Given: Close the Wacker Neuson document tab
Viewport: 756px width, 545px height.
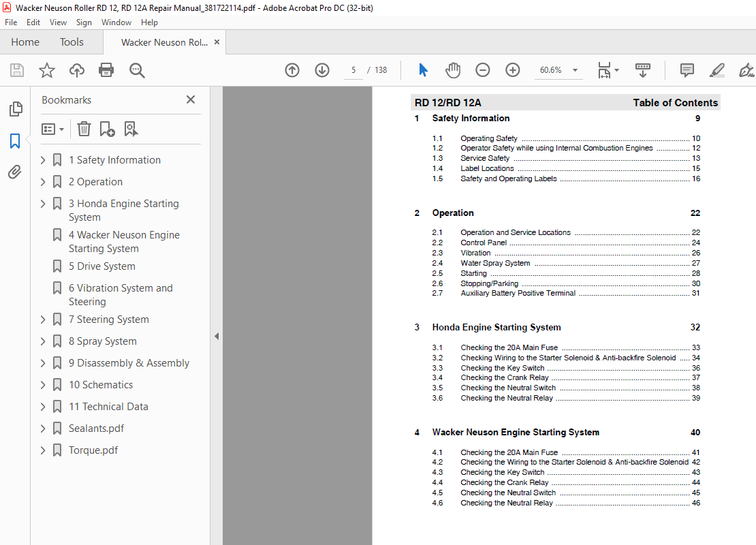Looking at the screenshot, I should [217, 42].
